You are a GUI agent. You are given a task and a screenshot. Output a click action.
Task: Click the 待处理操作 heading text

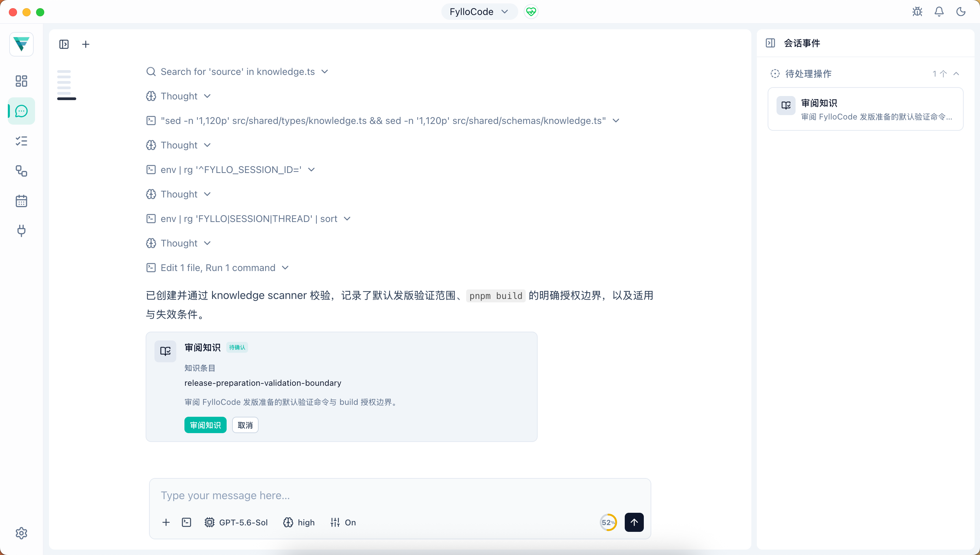(808, 74)
